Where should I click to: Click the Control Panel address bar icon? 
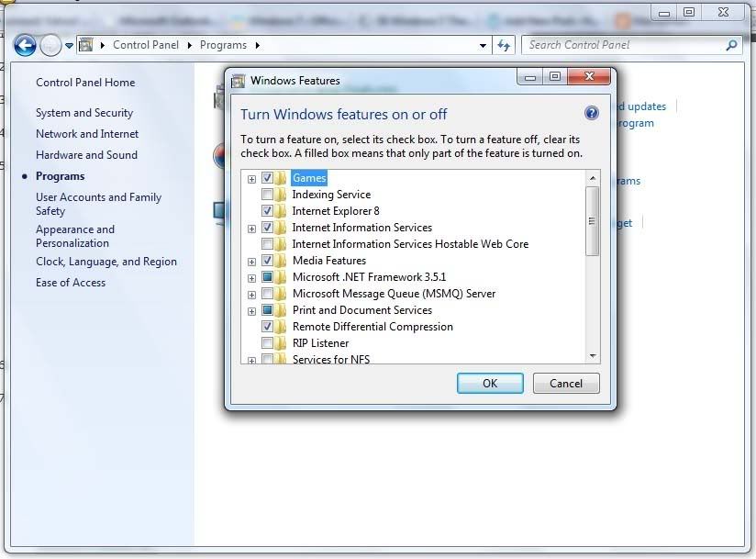[x=86, y=45]
